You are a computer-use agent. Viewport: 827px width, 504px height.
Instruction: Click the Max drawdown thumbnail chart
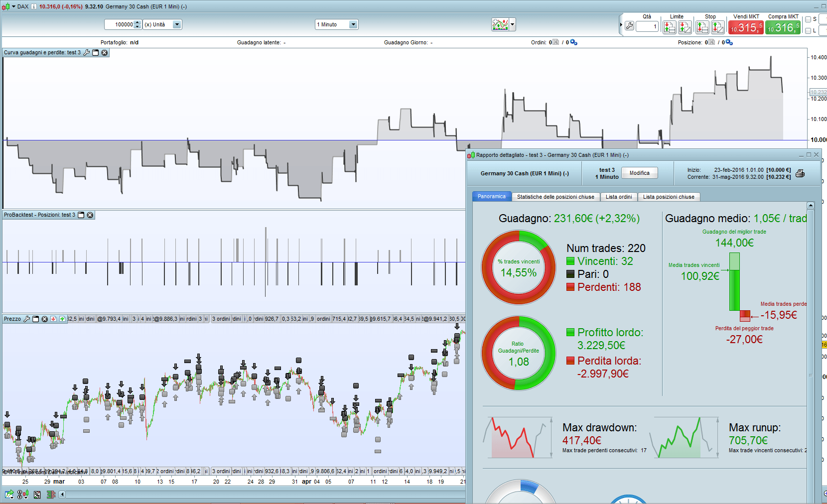point(517,438)
